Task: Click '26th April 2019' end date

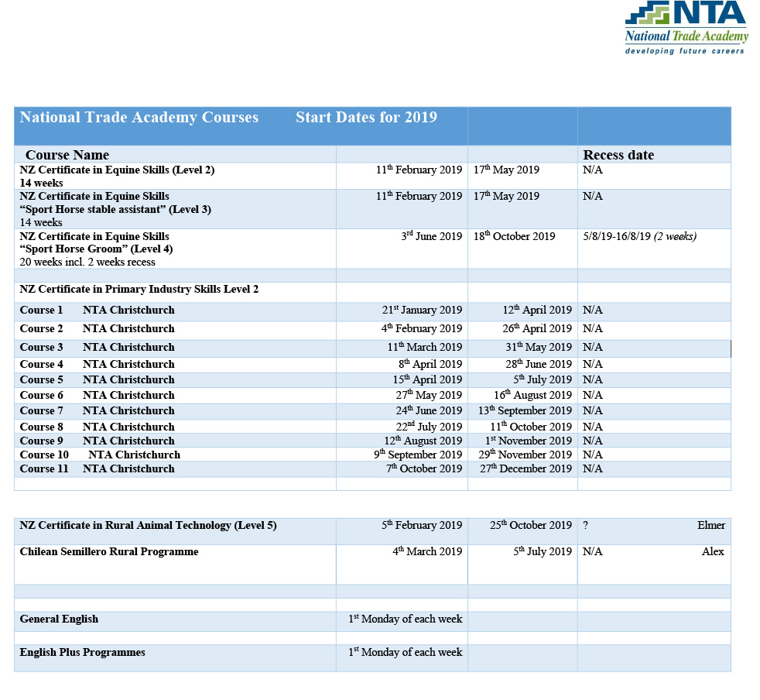Action: click(537, 328)
